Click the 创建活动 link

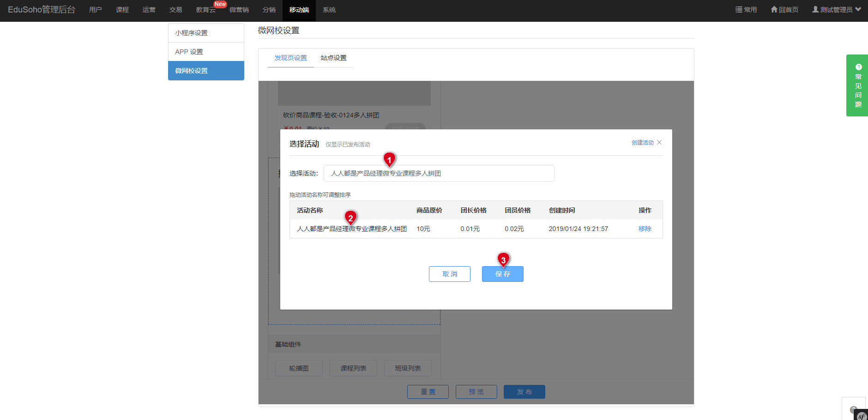642,143
